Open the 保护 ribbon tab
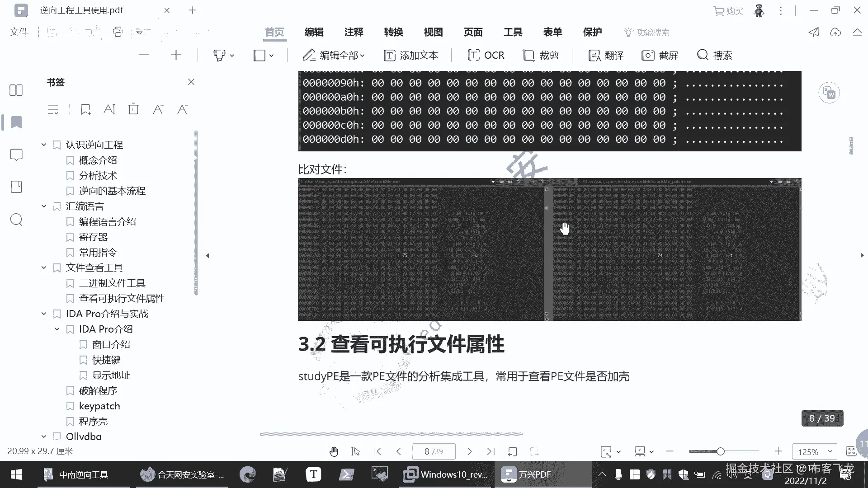The width and height of the screenshot is (868, 488). tap(592, 32)
